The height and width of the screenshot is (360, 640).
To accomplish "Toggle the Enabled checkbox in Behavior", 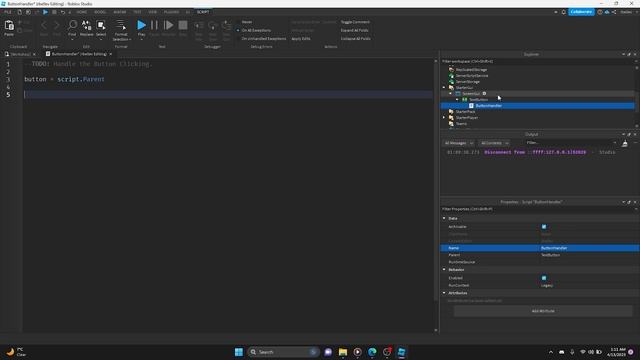I will click(544, 278).
